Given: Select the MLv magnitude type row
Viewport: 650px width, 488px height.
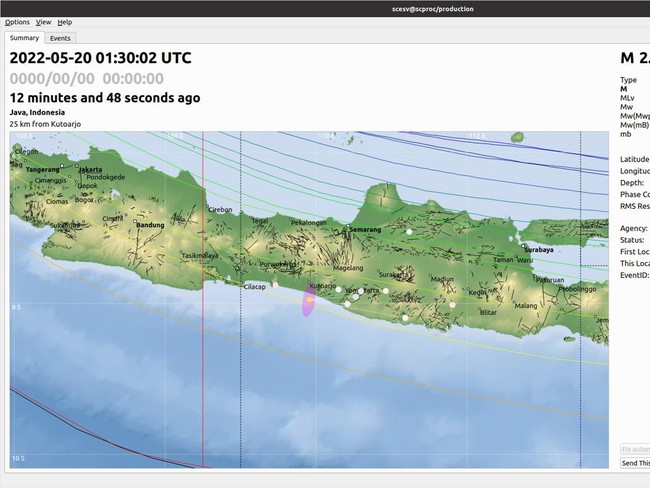Looking at the screenshot, I should (x=628, y=98).
